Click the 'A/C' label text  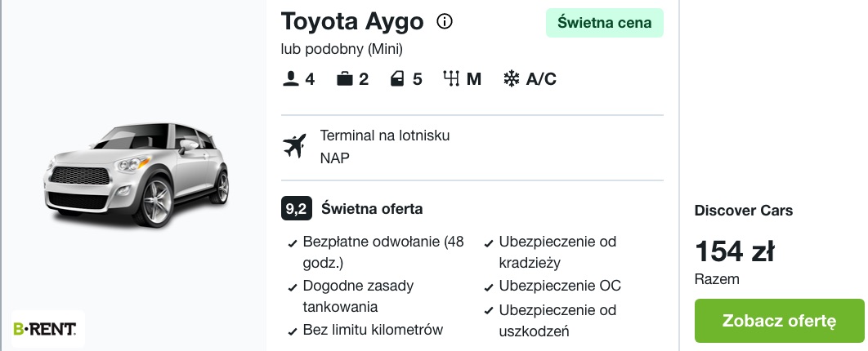pos(541,79)
